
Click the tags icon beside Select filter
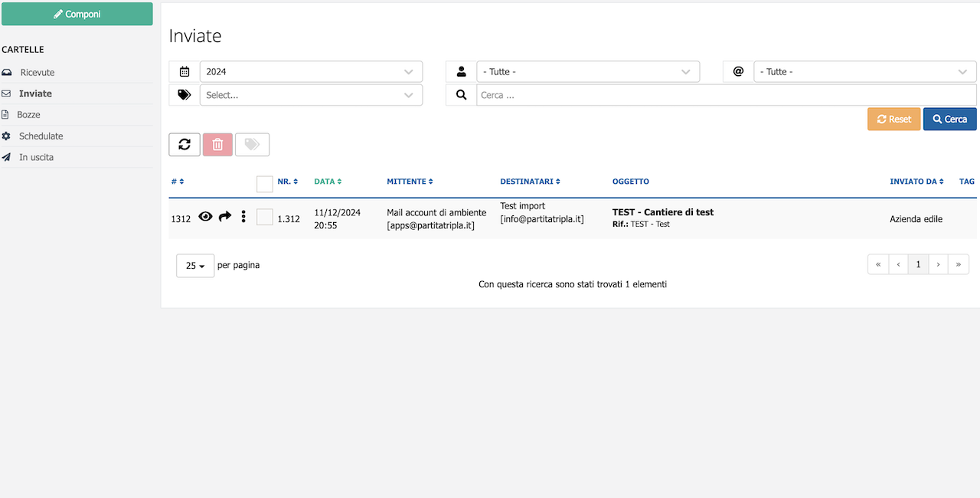click(x=185, y=95)
